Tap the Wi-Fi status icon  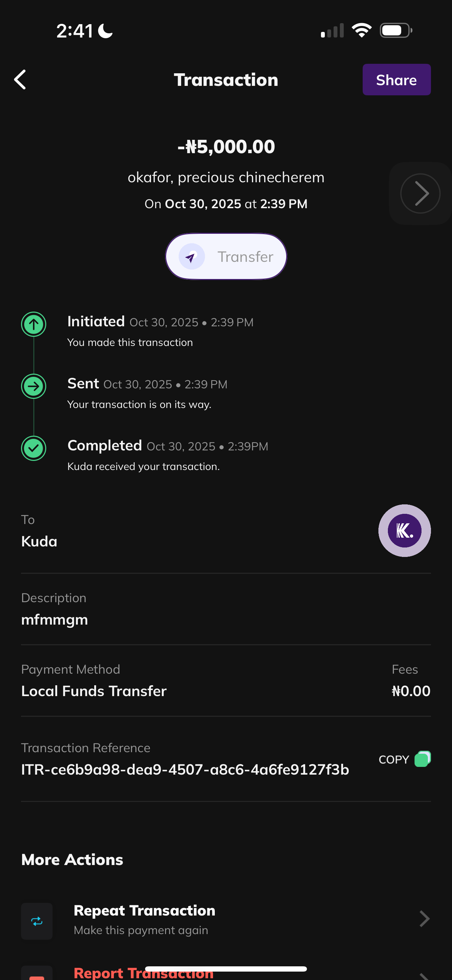pyautogui.click(x=362, y=30)
